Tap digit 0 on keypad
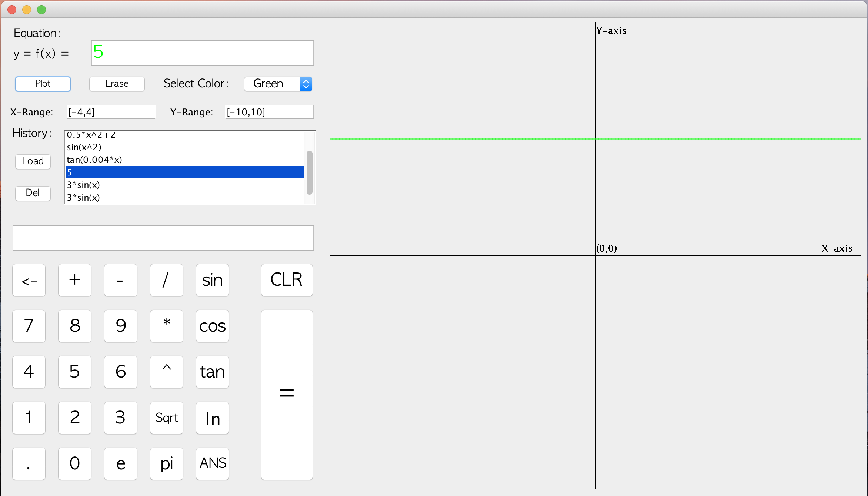This screenshot has height=496, width=868. 75,464
